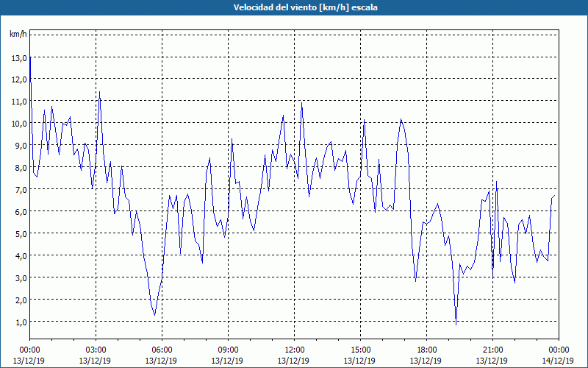Select the 6,0 value on the y-axis
The height and width of the screenshot is (368, 588).
pos(21,211)
